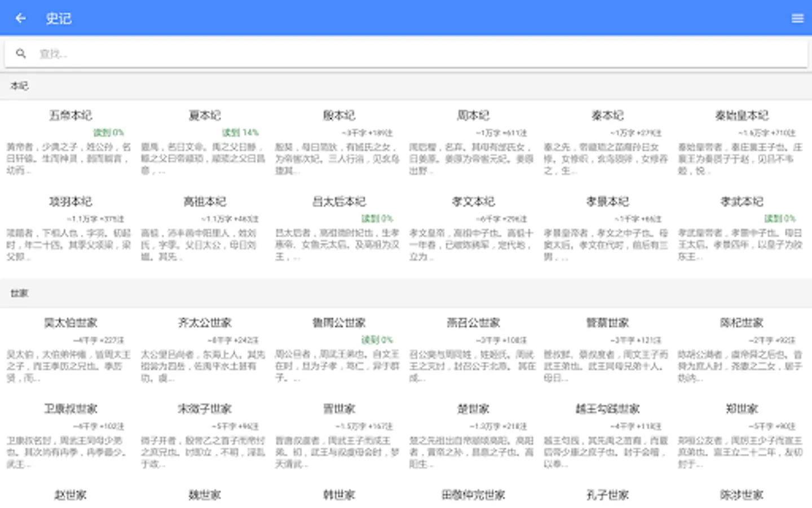Choose the 孝文本纪 entry

coord(473,229)
